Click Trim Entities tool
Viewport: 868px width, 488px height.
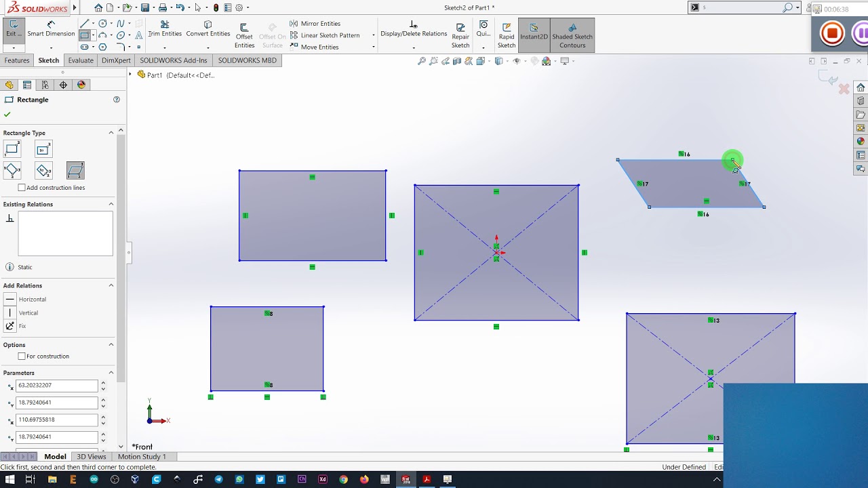point(165,28)
